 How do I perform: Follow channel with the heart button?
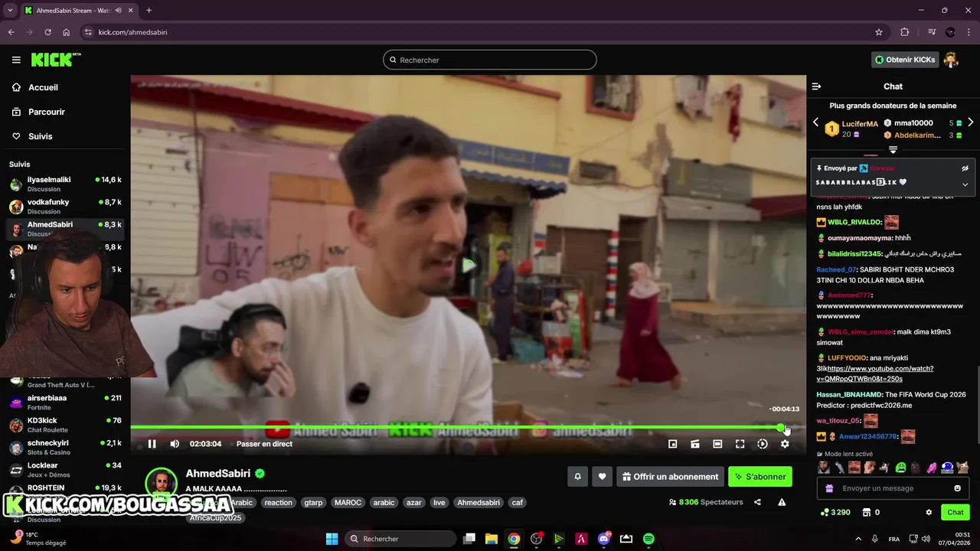[x=602, y=477]
